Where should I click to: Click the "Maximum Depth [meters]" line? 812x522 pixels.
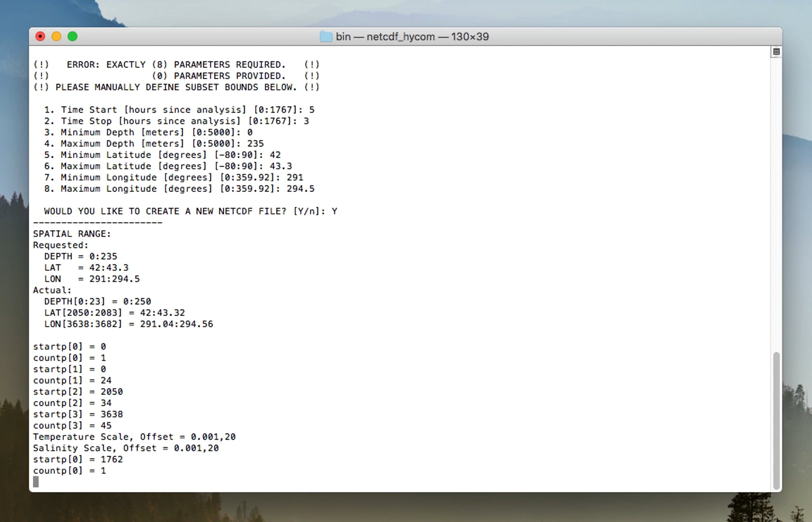pos(154,144)
